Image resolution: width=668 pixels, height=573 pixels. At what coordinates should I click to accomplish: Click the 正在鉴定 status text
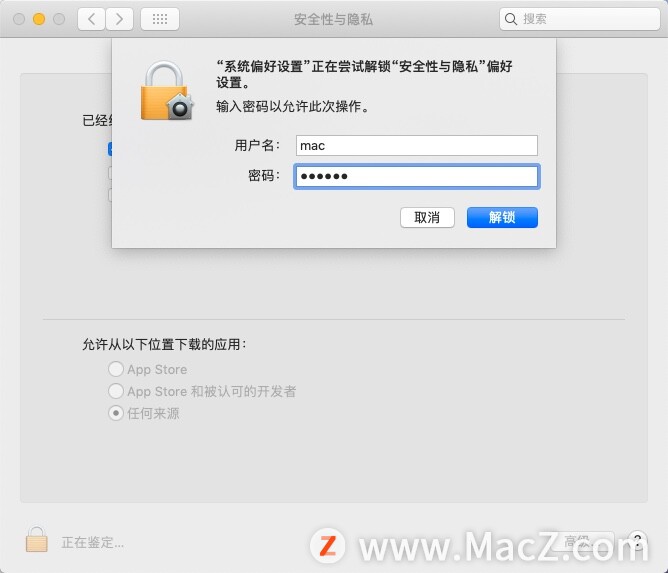(x=92, y=542)
